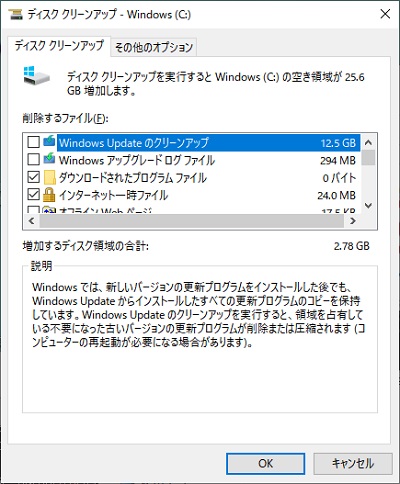
Task: Click the 削除するファイル(F) label
Action: tap(65, 118)
